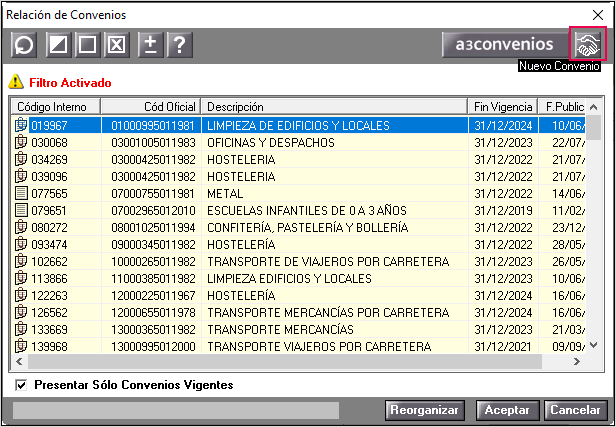Click official code 07000755011981

coord(153,193)
